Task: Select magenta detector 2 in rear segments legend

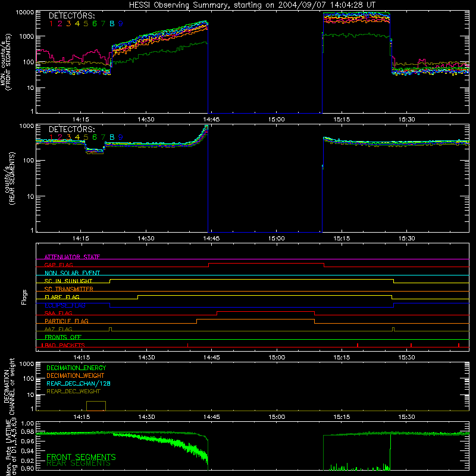Action: (x=60, y=137)
